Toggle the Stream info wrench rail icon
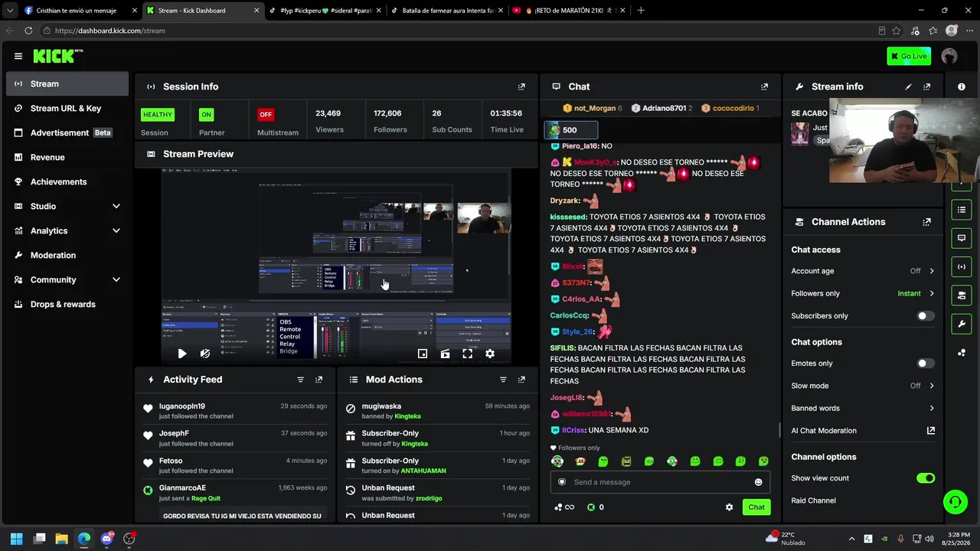The width and height of the screenshot is (980, 551). [962, 324]
